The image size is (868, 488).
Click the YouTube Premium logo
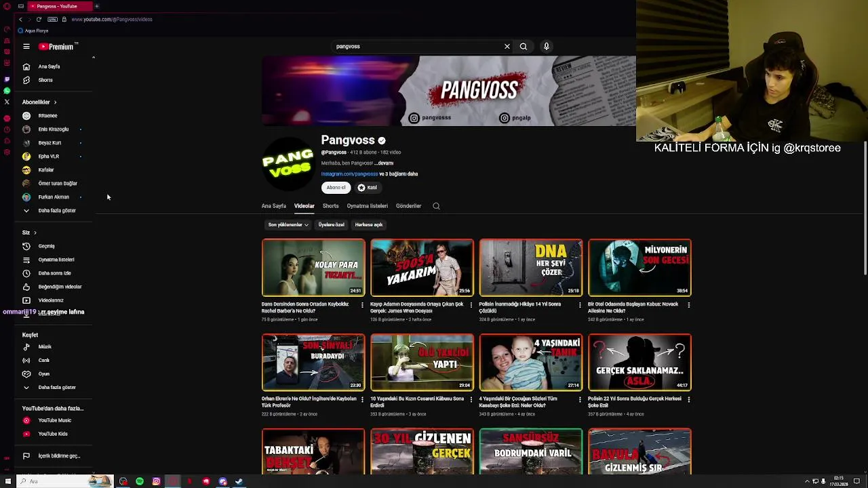(x=58, y=47)
